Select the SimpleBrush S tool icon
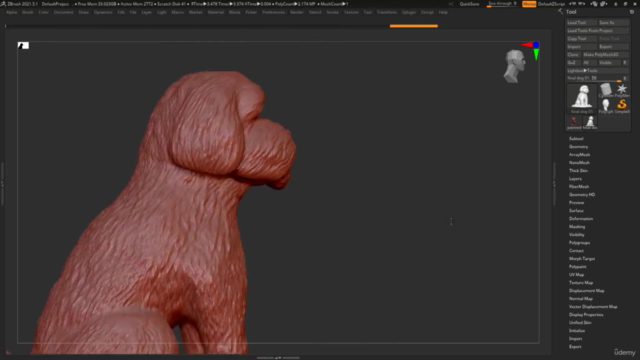The width and height of the screenshot is (640, 360). (622, 106)
